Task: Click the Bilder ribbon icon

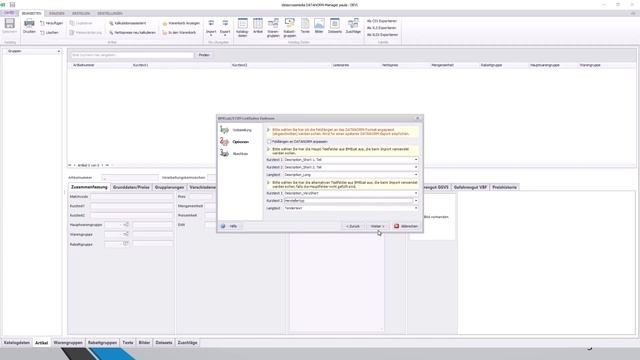Action: 319,26
